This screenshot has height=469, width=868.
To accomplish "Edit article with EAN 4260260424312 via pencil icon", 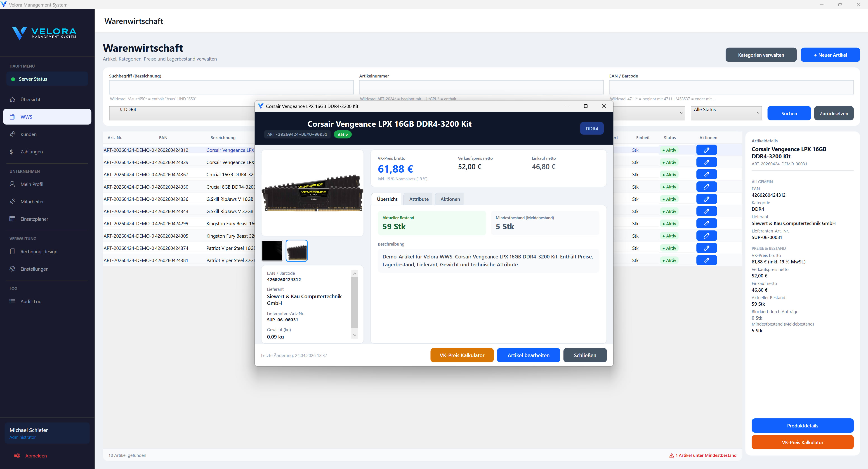I will click(707, 150).
